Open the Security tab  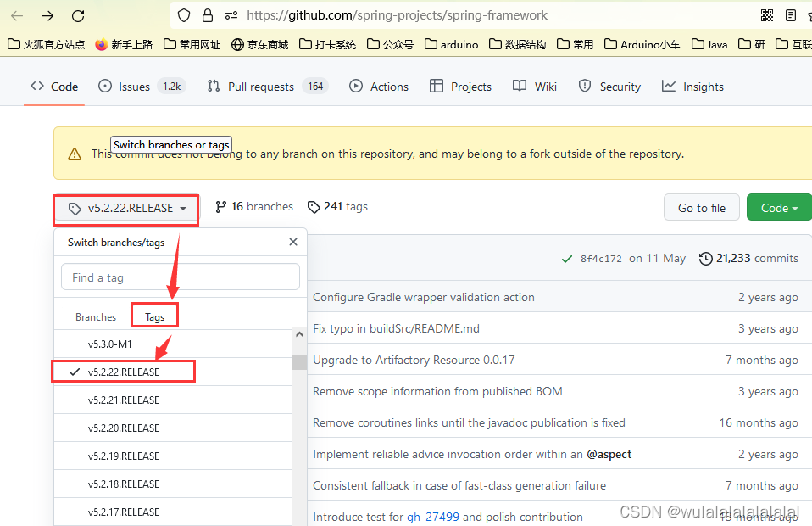tap(609, 87)
